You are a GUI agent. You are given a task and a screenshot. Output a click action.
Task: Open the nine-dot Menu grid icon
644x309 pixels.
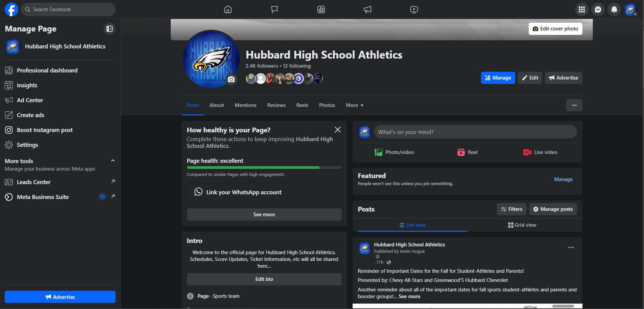(x=582, y=9)
